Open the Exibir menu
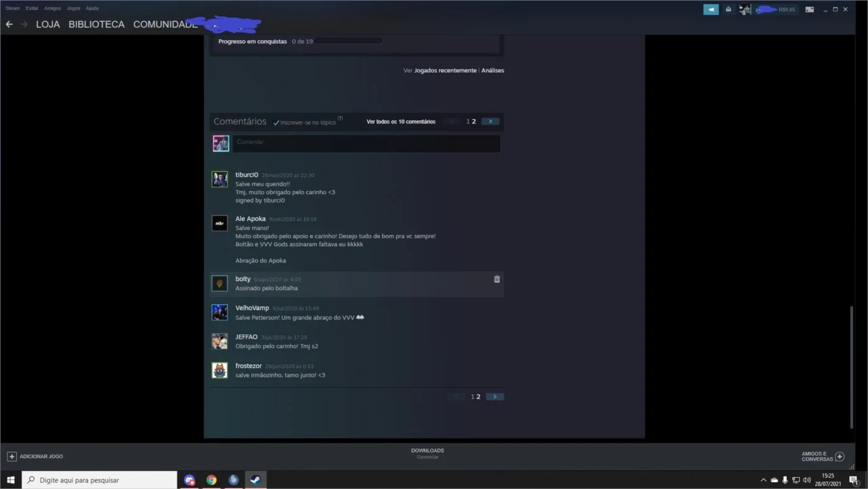868x489 pixels. [32, 9]
